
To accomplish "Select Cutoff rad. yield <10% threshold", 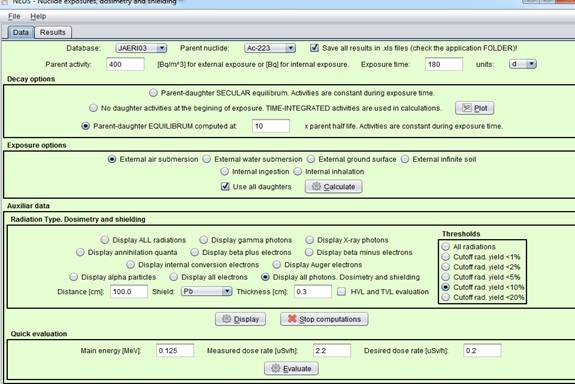I will coord(446,287).
